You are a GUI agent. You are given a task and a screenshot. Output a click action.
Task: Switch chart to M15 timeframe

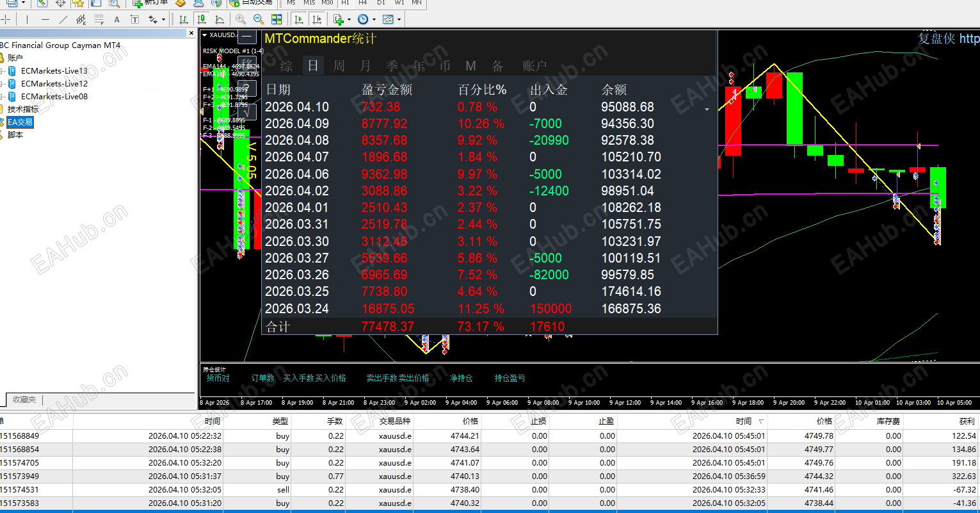coord(309,5)
